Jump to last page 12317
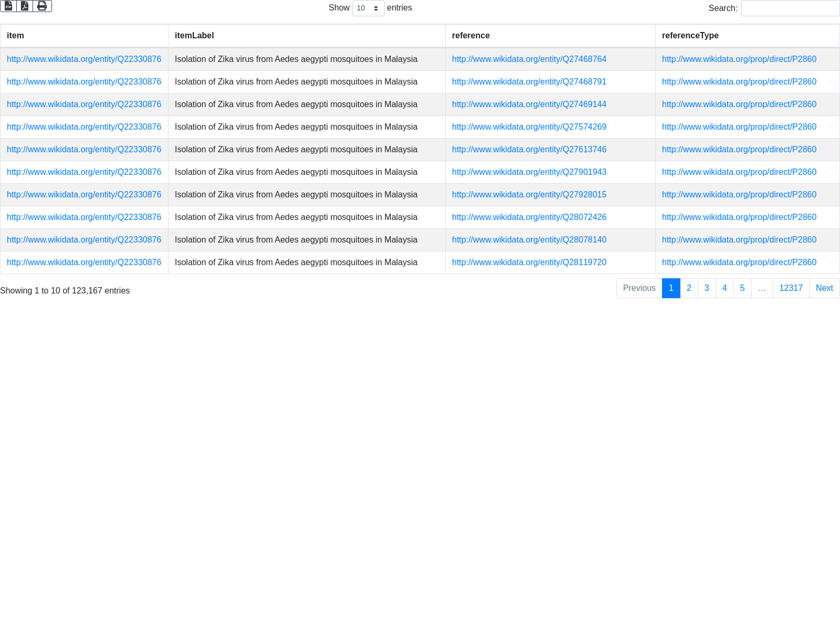 (791, 288)
